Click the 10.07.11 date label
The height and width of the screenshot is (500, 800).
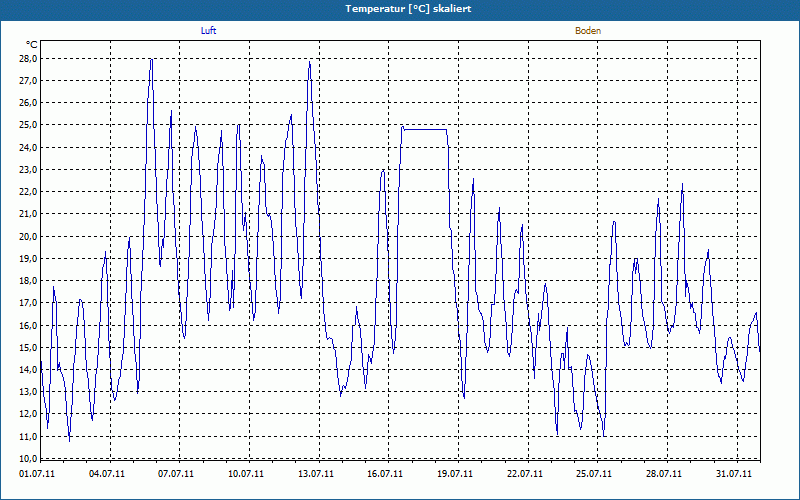coord(246,473)
